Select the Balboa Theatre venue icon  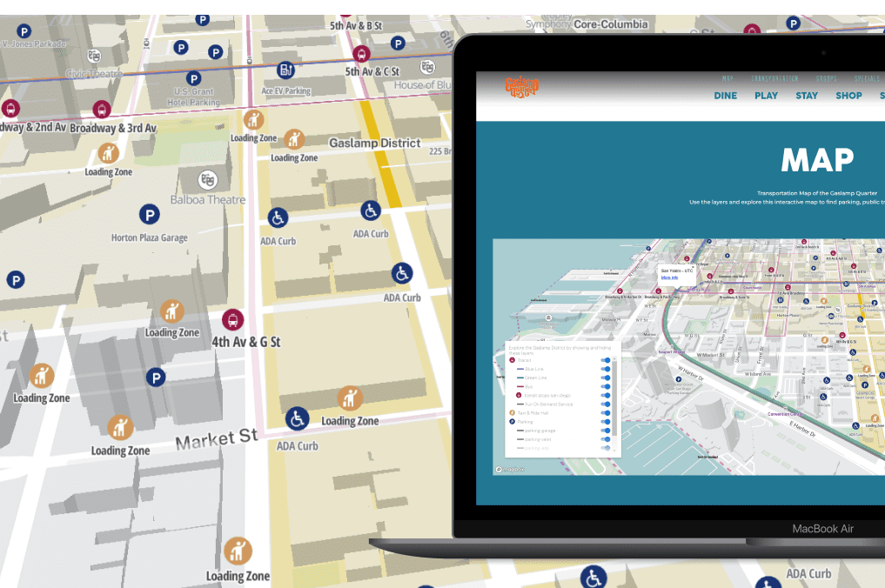point(208,180)
